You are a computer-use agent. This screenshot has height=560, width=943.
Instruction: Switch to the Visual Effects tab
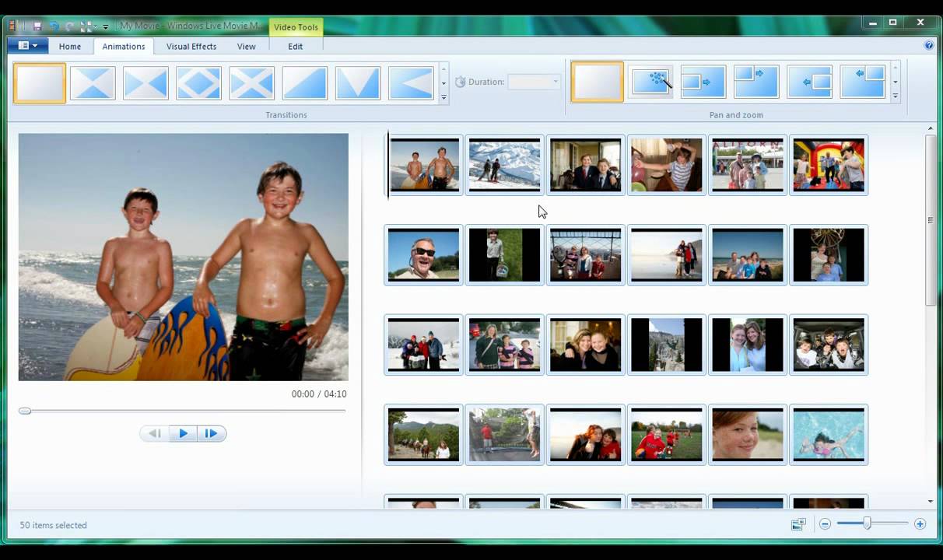191,47
